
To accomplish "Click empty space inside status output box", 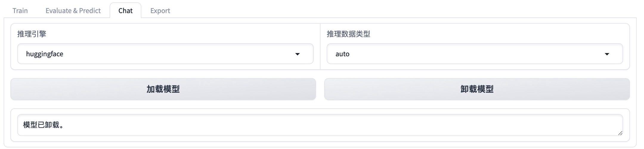I will pyautogui.click(x=358, y=125).
